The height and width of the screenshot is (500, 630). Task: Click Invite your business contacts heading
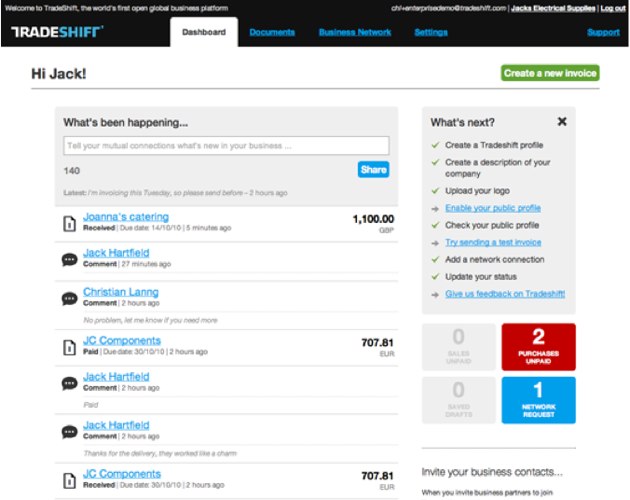pyautogui.click(x=492, y=472)
